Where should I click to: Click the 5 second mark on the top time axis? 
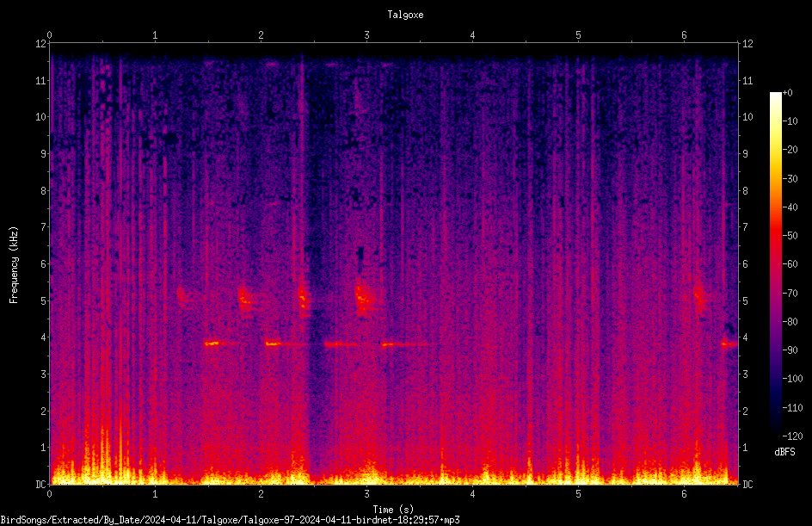click(578, 35)
